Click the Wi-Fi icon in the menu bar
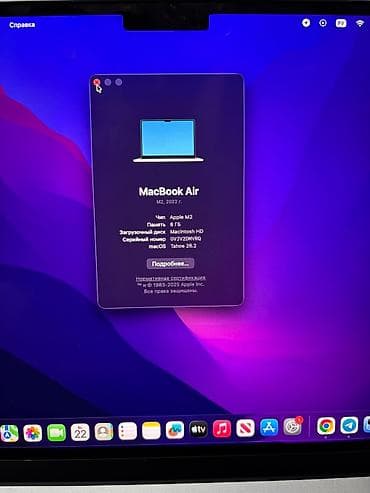 coord(360,23)
